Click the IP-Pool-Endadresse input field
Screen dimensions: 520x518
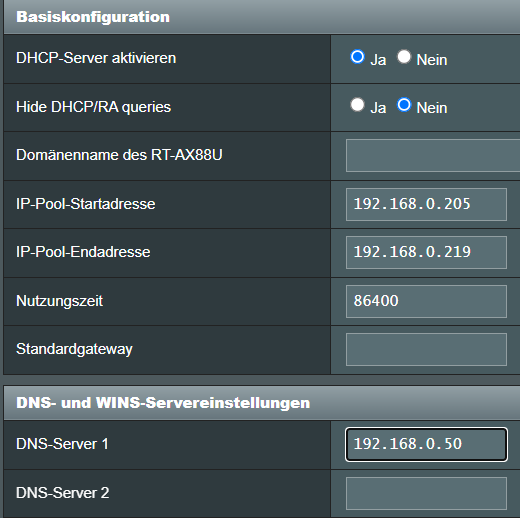click(x=426, y=252)
